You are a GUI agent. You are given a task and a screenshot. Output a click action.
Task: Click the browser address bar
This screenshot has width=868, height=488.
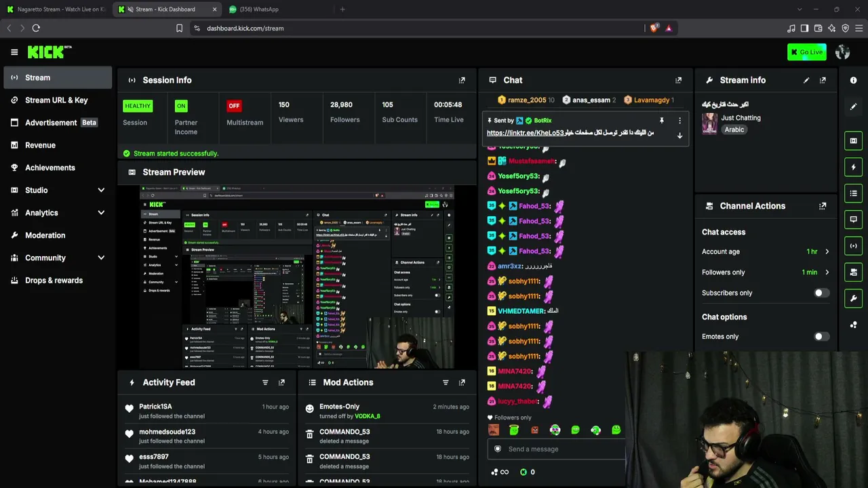click(417, 28)
